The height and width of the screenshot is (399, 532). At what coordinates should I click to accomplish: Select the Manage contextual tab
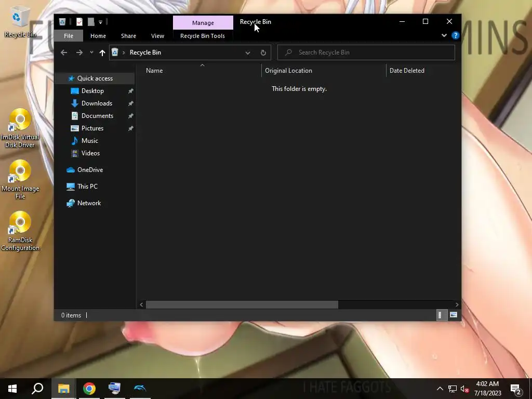[203, 23]
